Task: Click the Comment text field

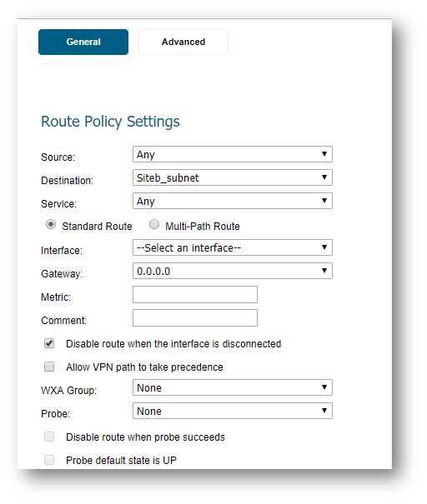Action: pyautogui.click(x=195, y=318)
